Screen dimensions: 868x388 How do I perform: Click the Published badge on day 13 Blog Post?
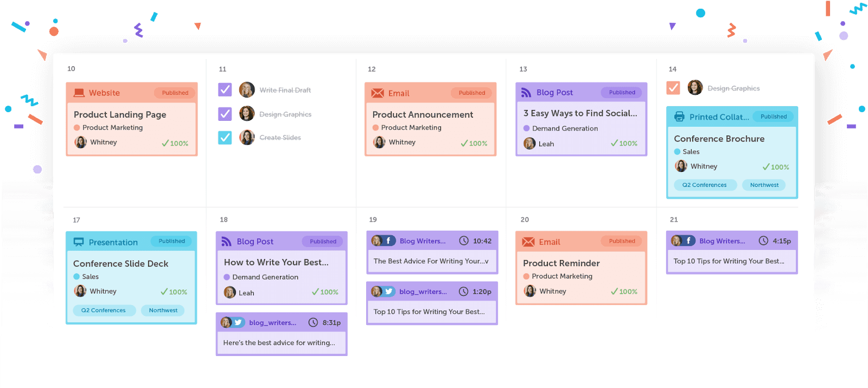(x=622, y=92)
